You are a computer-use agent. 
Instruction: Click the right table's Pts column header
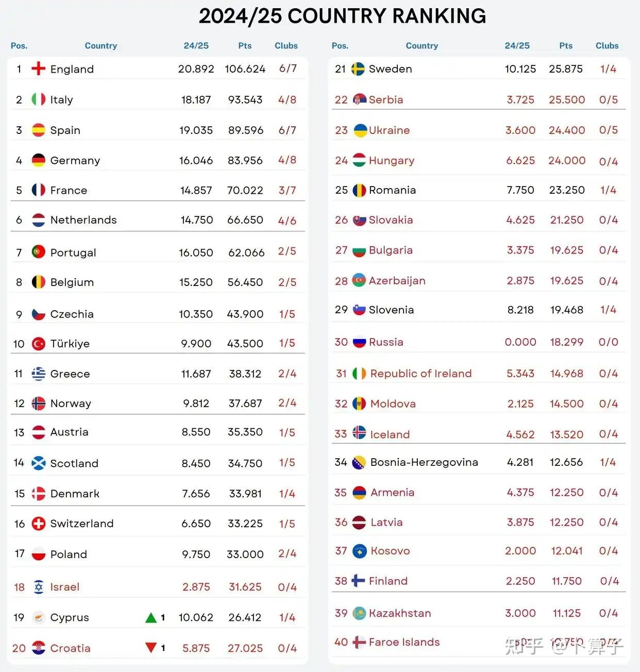tap(566, 46)
